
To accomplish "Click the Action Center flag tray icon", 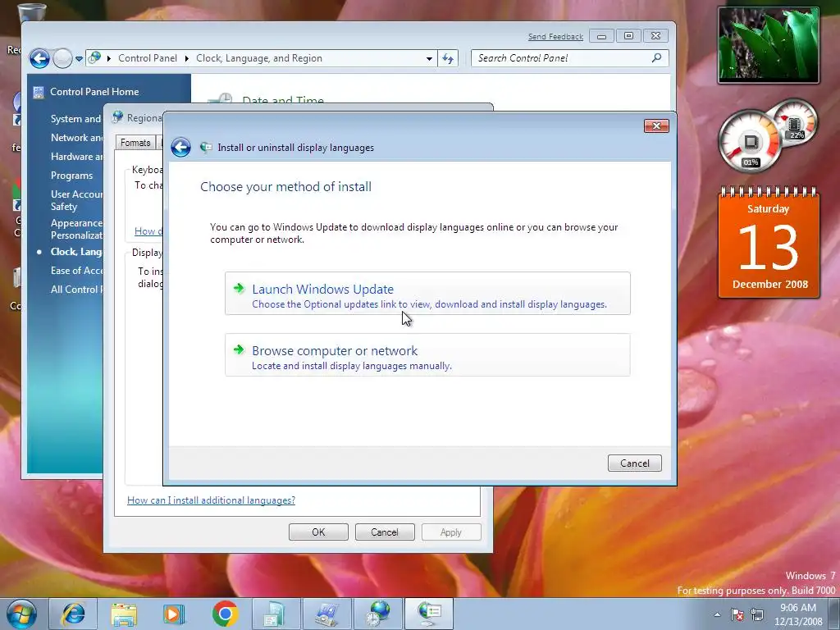I will [x=737, y=614].
